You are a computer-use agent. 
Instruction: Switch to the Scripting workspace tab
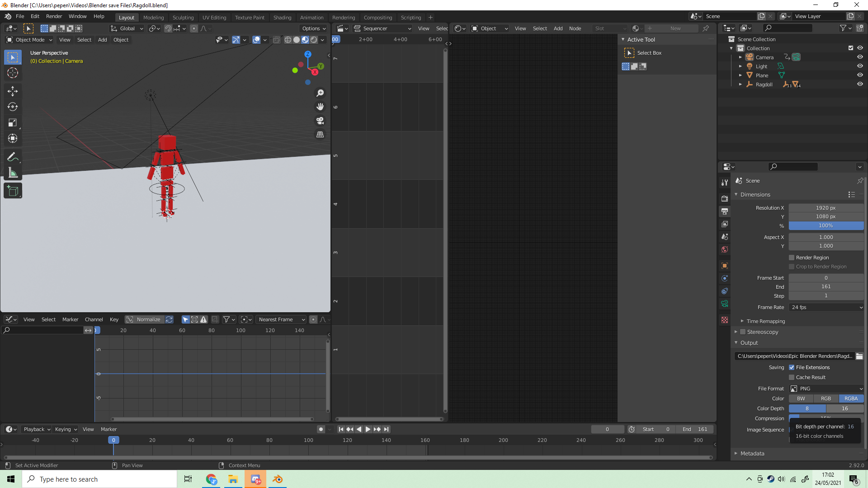pyautogui.click(x=410, y=17)
